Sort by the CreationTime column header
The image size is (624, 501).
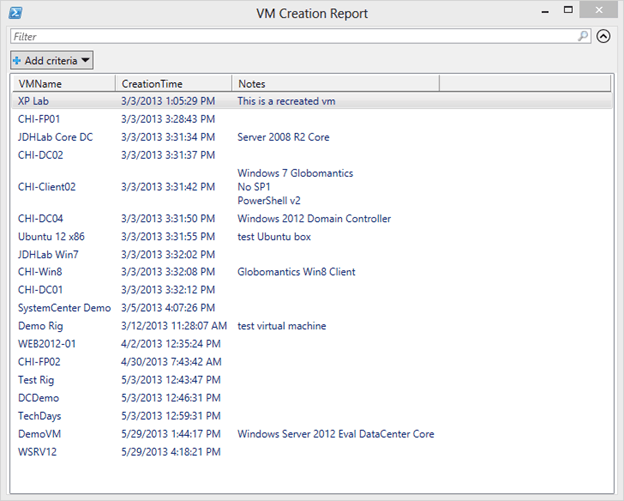(x=174, y=84)
